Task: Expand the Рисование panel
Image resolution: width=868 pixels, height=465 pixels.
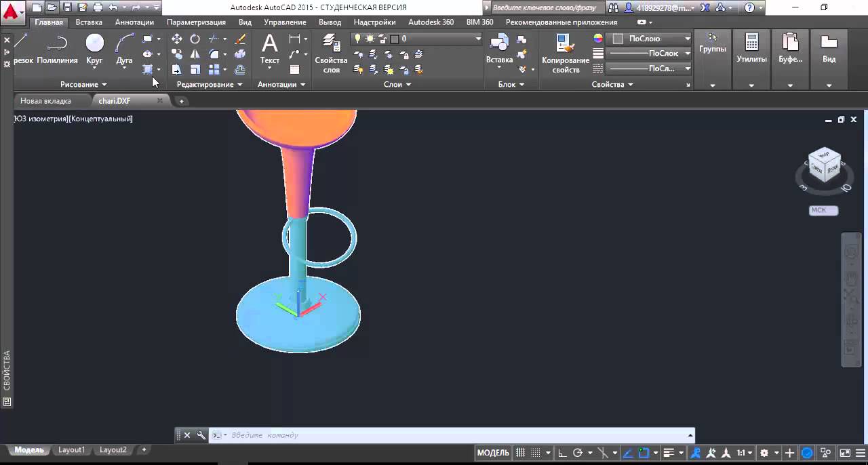Action: point(83,84)
